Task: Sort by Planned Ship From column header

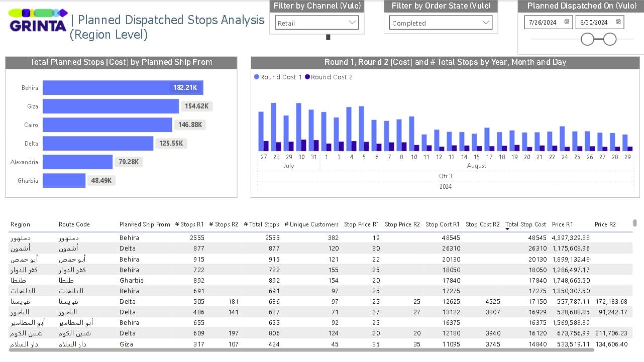Action: pyautogui.click(x=145, y=224)
